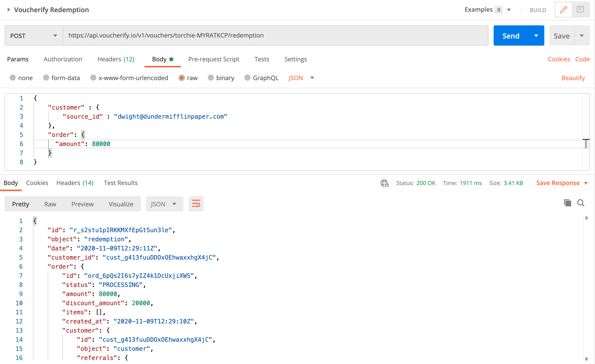Click the response search magnifier icon
This screenshot has width=595, height=364.
coord(581,203)
